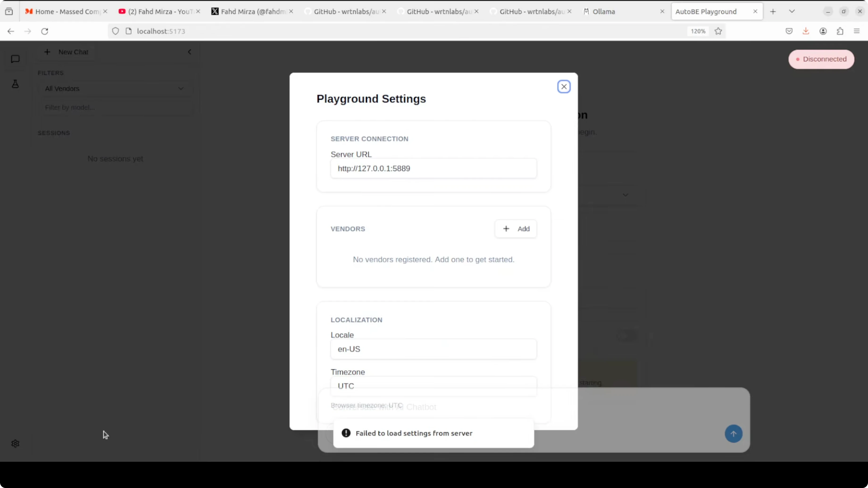Switch to the Fahd Mirza YouTube tab
Image resolution: width=868 pixels, height=488 pixels.
[x=160, y=12]
